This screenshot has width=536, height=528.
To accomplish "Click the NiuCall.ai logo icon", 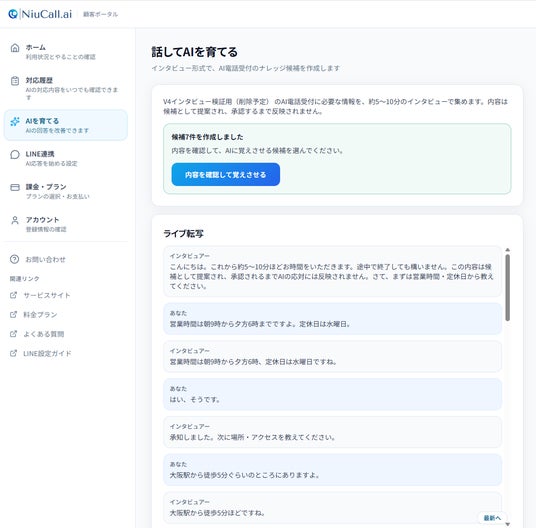I will [13, 14].
